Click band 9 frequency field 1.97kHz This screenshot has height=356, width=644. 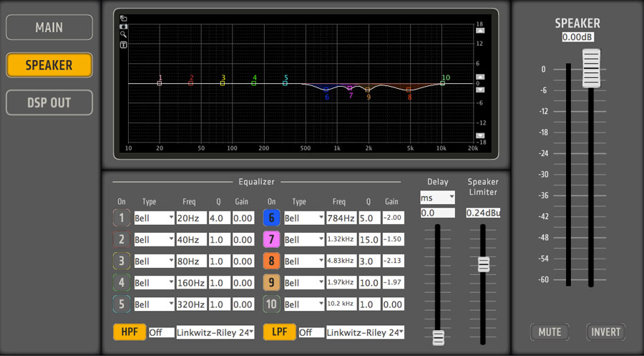click(x=342, y=282)
